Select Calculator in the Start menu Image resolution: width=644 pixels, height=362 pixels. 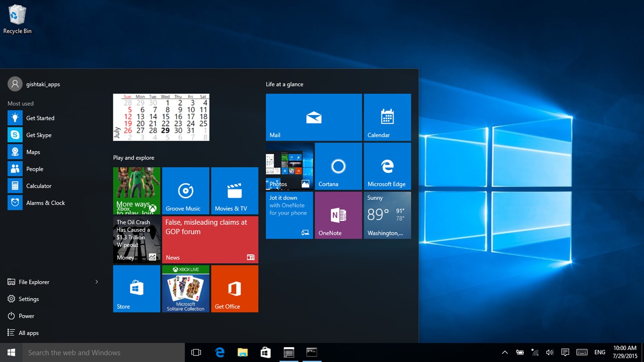pos(38,186)
